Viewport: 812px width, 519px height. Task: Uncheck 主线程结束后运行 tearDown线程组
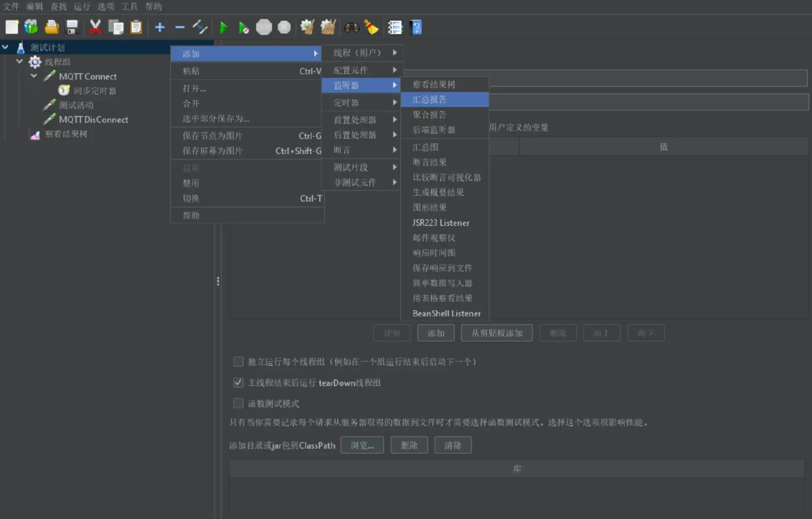[x=238, y=382]
